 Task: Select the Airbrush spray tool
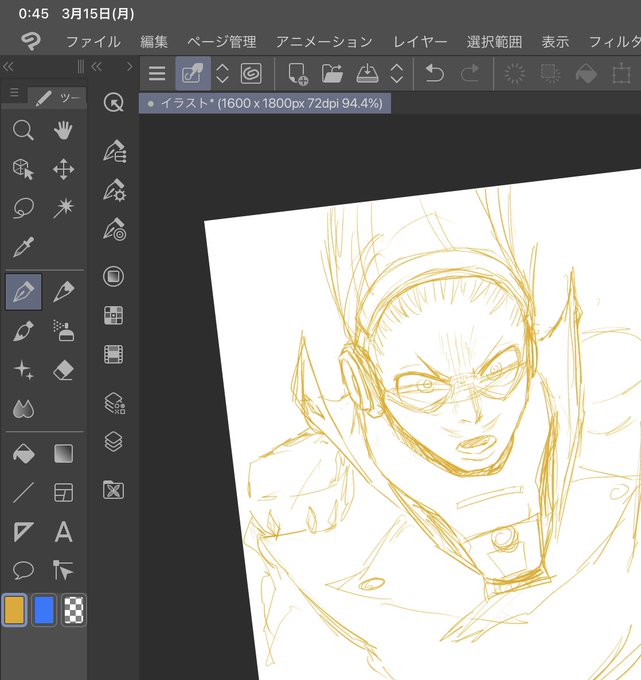click(x=63, y=331)
